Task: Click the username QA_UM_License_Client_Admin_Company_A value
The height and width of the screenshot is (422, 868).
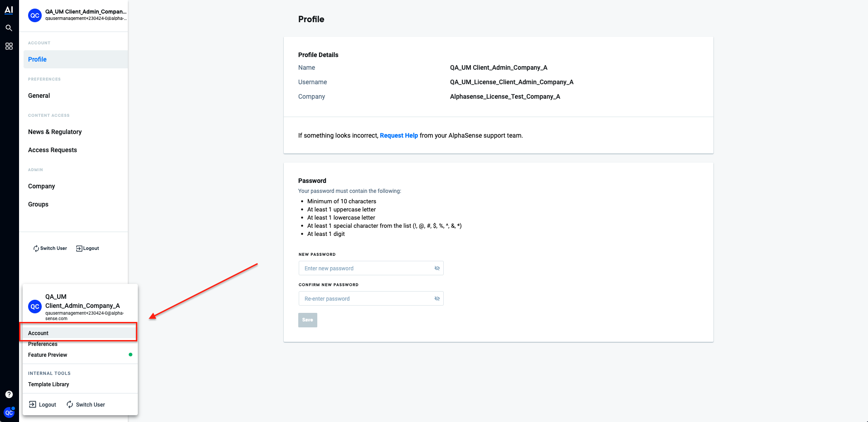Action: pyautogui.click(x=512, y=82)
